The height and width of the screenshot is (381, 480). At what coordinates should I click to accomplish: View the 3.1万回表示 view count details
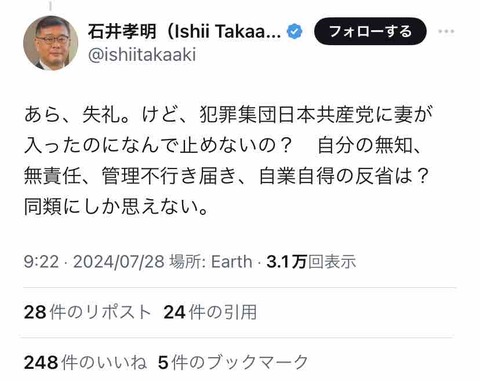click(311, 262)
